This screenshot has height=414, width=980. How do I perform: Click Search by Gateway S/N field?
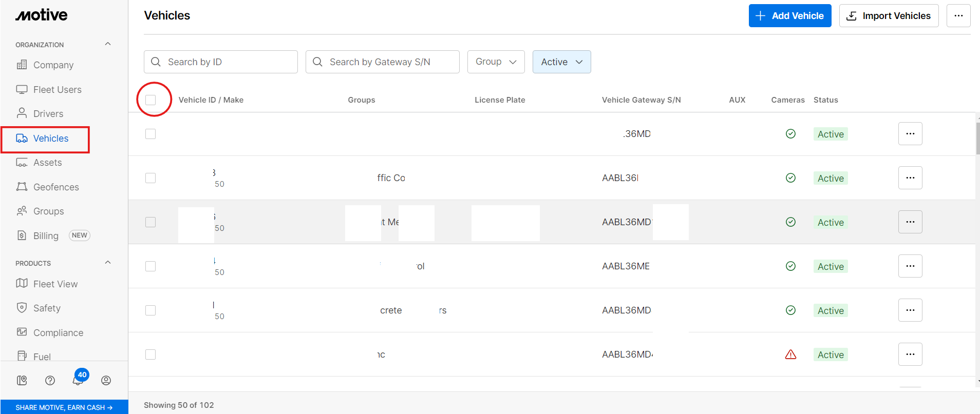coord(383,62)
